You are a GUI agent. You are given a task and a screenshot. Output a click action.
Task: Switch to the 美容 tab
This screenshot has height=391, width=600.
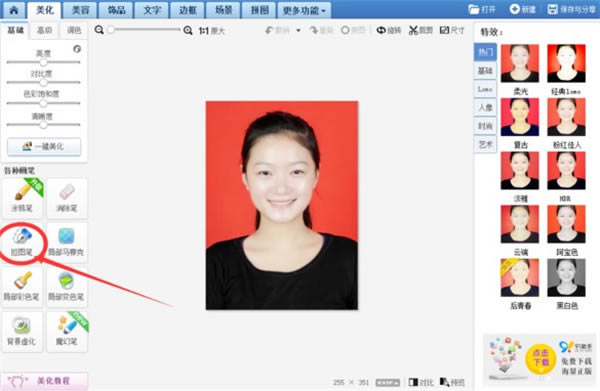(80, 10)
